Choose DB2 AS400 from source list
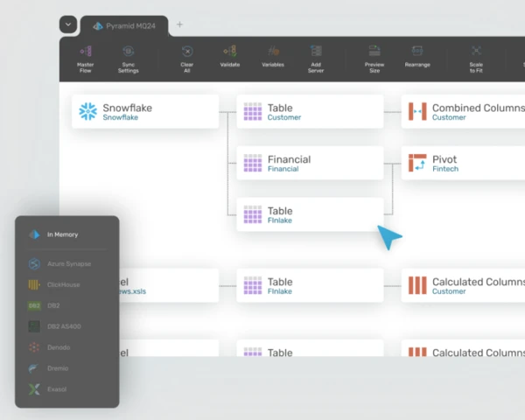525x420 pixels. (x=67, y=326)
